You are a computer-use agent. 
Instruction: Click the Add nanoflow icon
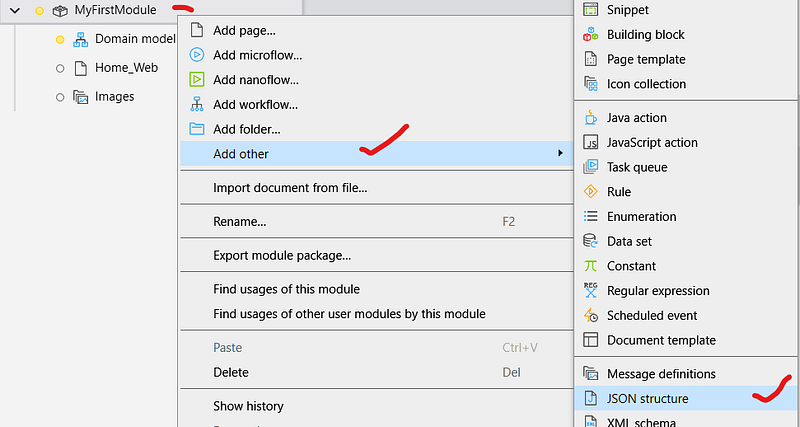(x=197, y=79)
